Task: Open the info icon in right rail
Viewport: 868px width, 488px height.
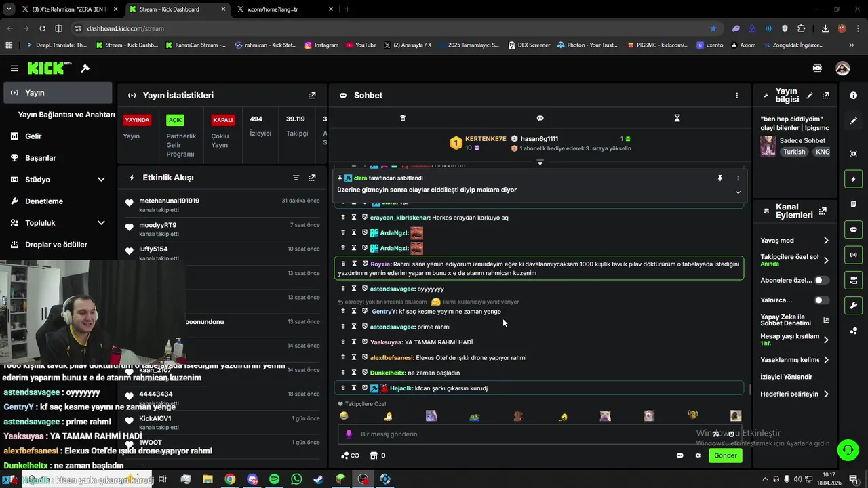Action: tap(853, 96)
